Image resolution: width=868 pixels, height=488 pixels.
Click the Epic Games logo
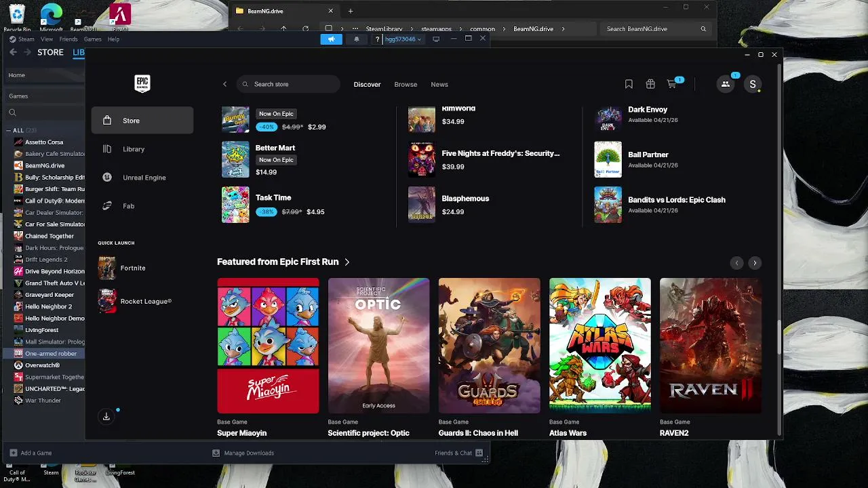tap(142, 83)
